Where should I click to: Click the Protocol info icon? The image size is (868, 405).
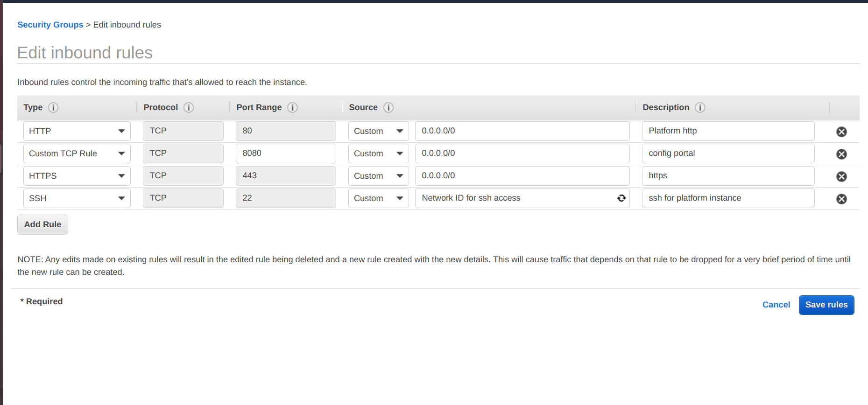[189, 108]
